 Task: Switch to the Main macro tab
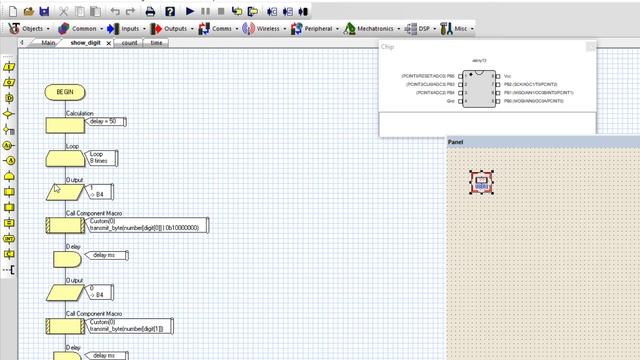click(48, 43)
